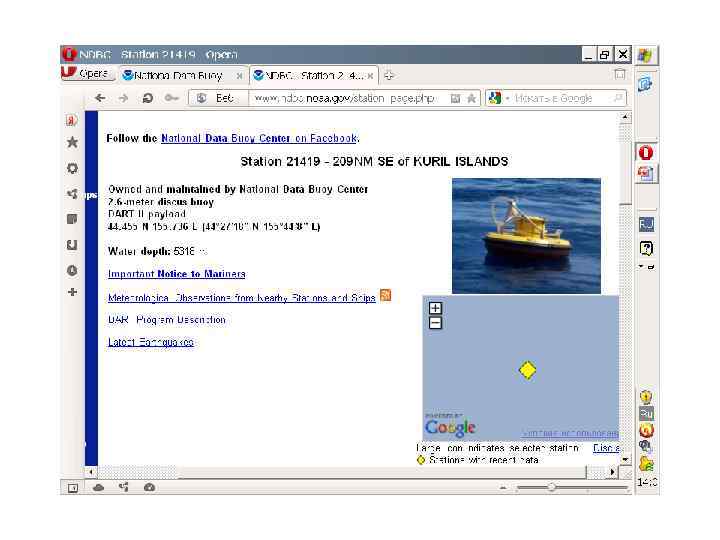Image resolution: width=720 pixels, height=540 pixels.
Task: Open the DART Program Description link
Action: pos(167,320)
